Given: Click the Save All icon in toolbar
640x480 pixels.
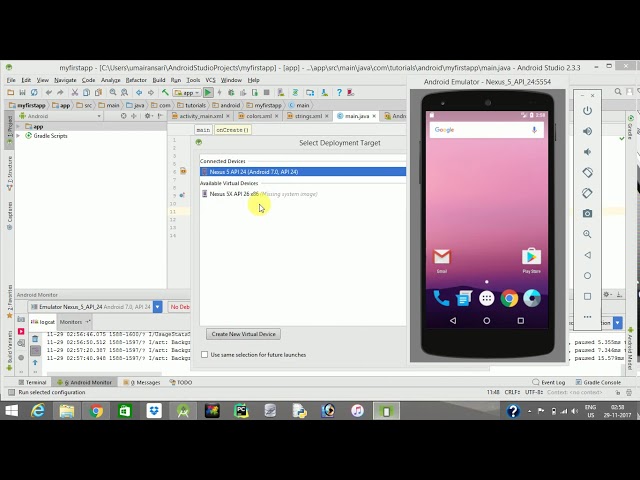Looking at the screenshot, I should [x=22, y=93].
